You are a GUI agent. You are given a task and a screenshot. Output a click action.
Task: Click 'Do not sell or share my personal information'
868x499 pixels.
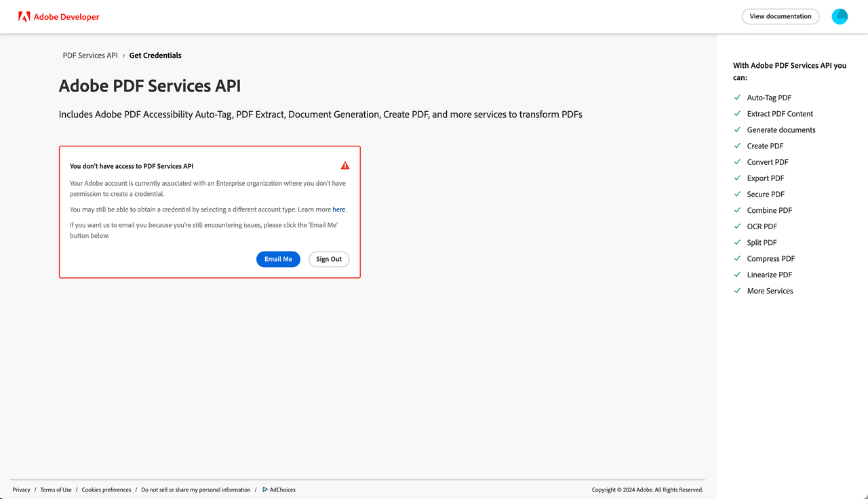tap(195, 489)
